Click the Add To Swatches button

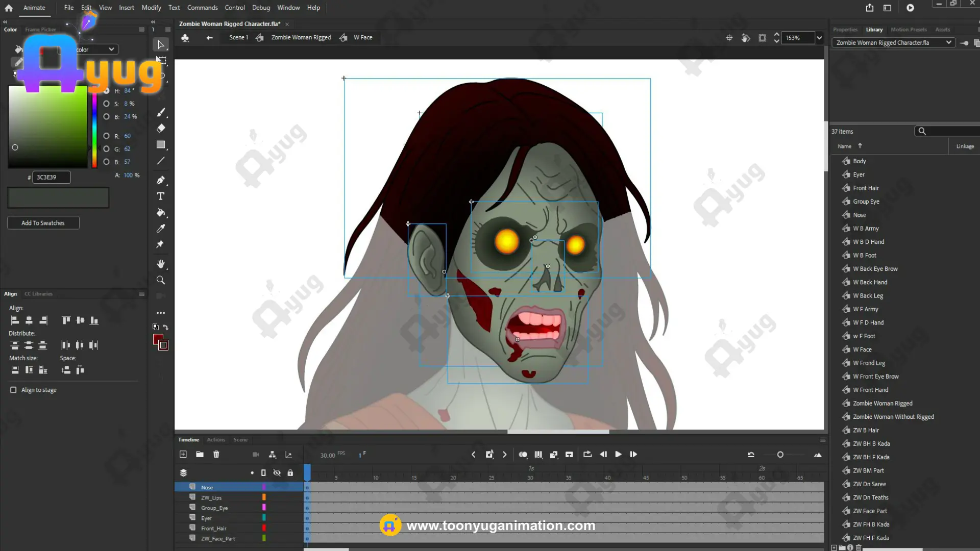click(43, 223)
